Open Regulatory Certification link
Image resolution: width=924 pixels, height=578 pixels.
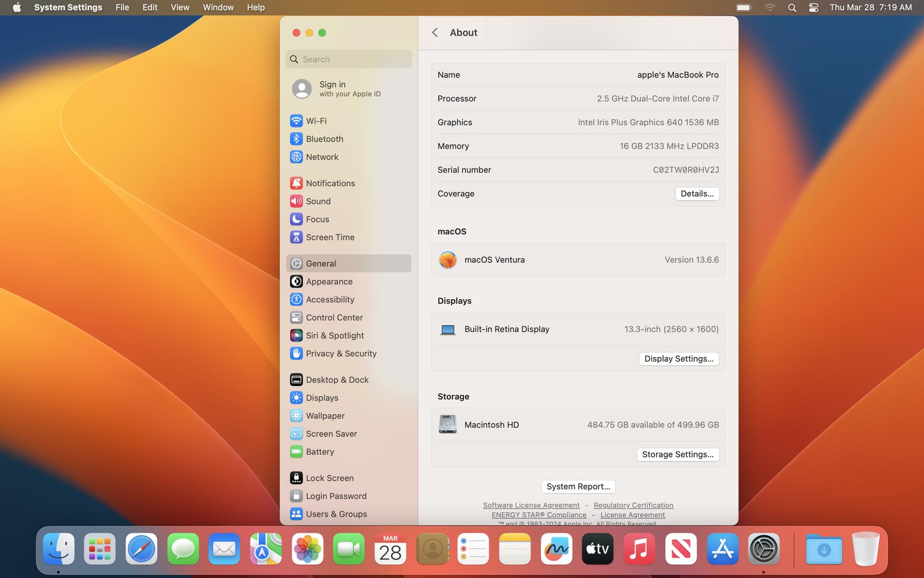click(x=633, y=505)
